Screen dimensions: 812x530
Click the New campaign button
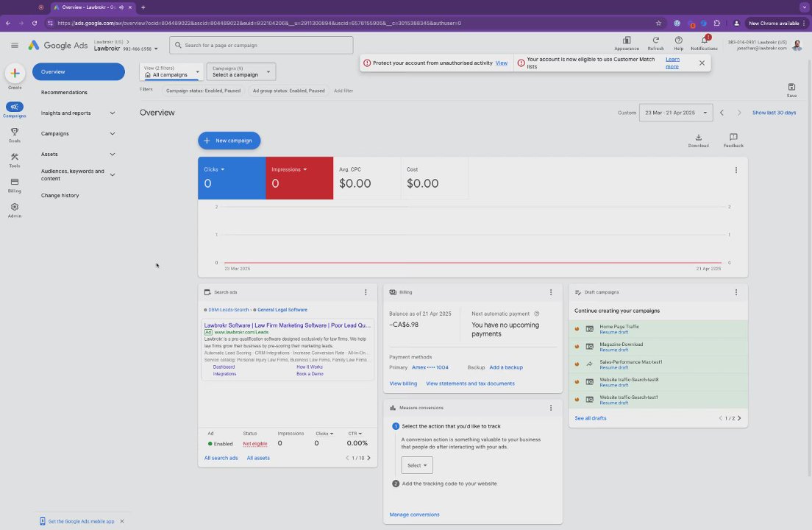pos(229,141)
